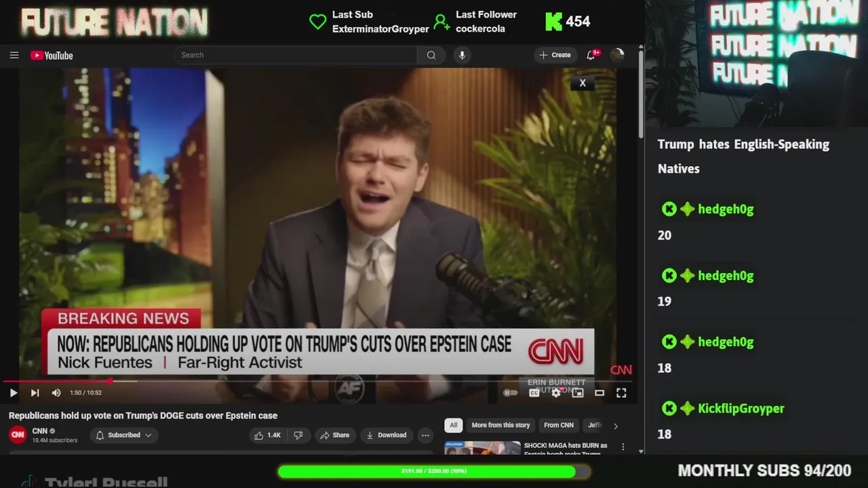This screenshot has width=868, height=488.
Task: Dismiss the overlay with the X button
Action: (x=583, y=83)
